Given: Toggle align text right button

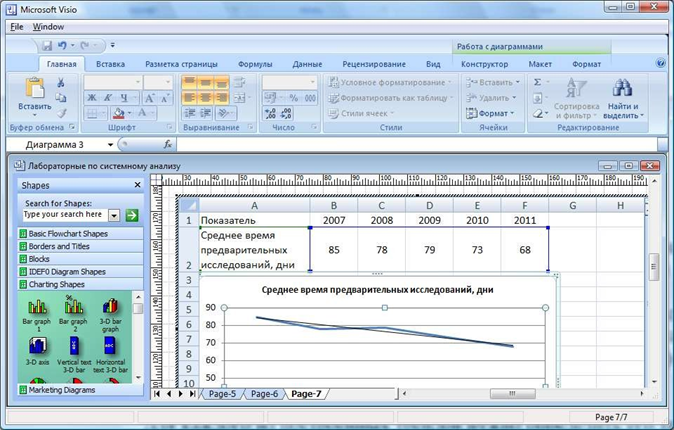Looking at the screenshot, I should (221, 98).
